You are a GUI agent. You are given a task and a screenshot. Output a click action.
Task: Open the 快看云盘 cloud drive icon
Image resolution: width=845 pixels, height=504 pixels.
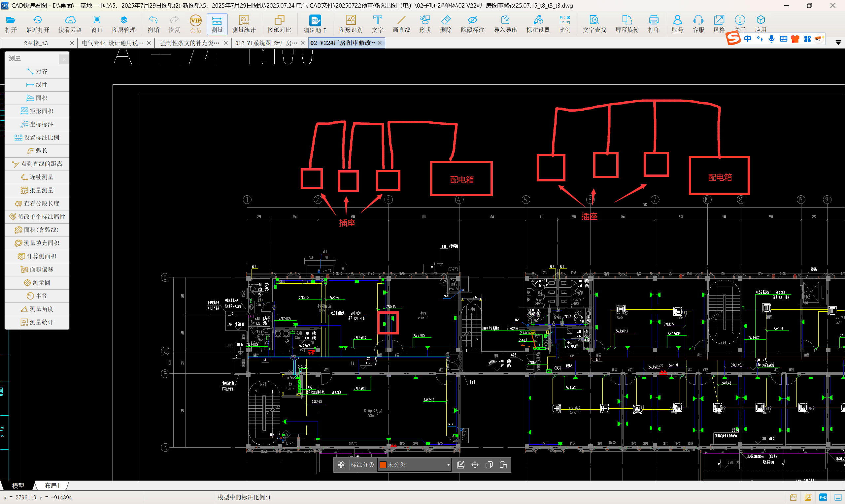pyautogui.click(x=70, y=24)
